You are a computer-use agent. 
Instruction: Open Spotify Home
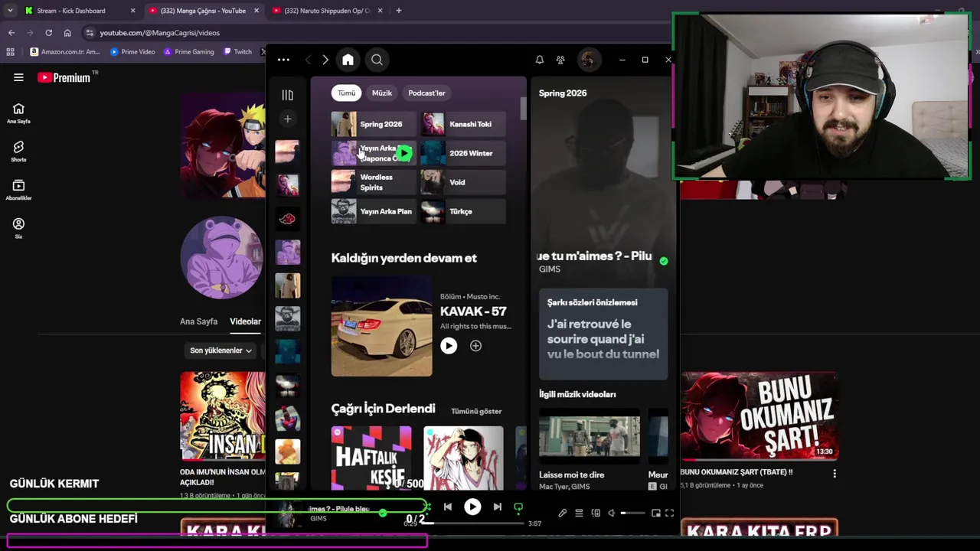(348, 60)
